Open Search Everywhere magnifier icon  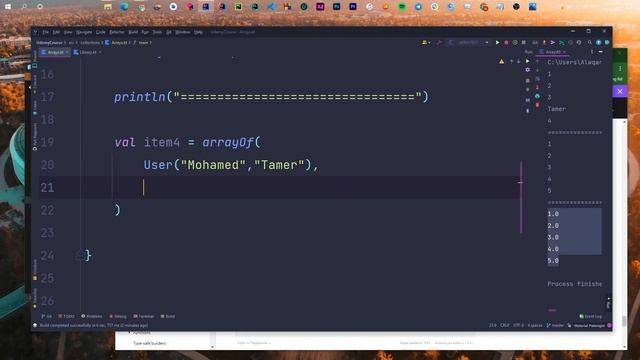point(590,42)
